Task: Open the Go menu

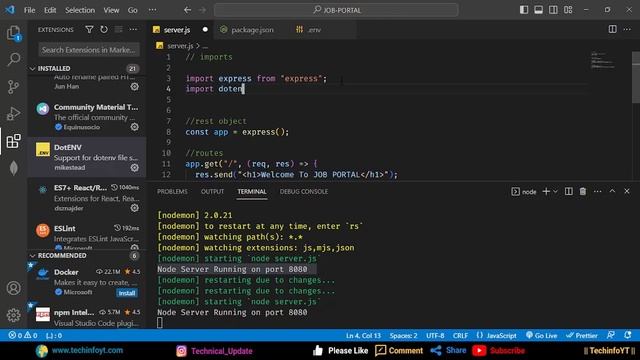Action: pyautogui.click(x=133, y=10)
